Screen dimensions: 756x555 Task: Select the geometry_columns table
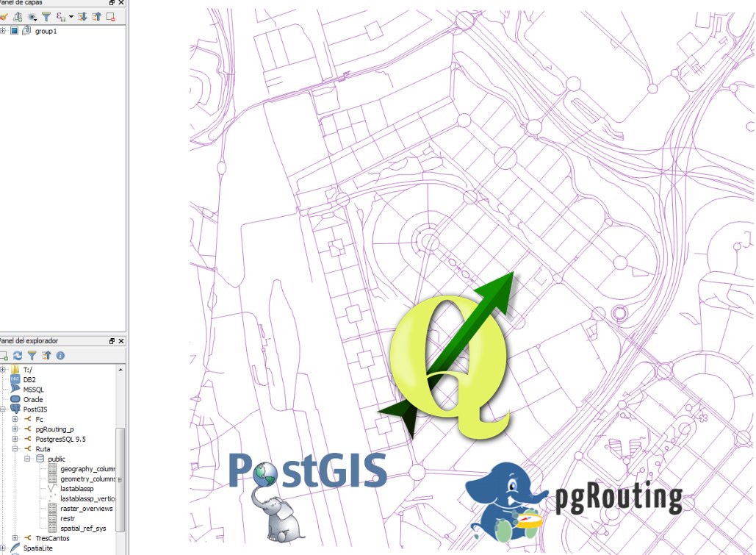[x=87, y=479]
